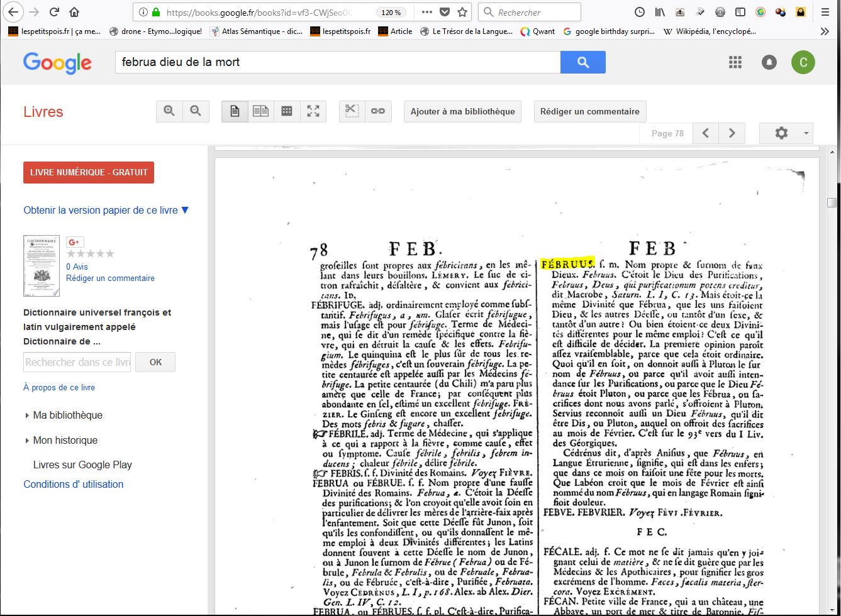Open the link sharing chain icon
This screenshot has width=841, height=616.
377,111
